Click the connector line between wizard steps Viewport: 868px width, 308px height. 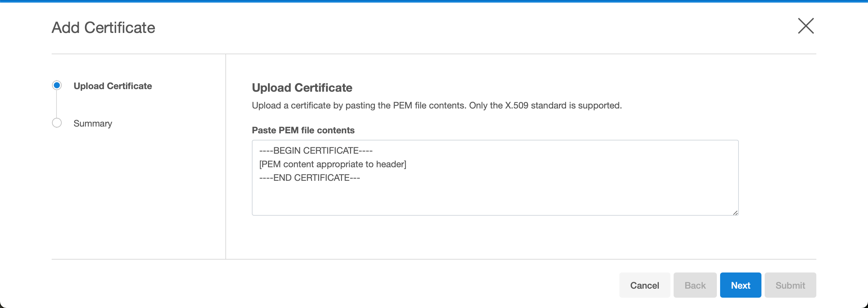[x=57, y=104]
